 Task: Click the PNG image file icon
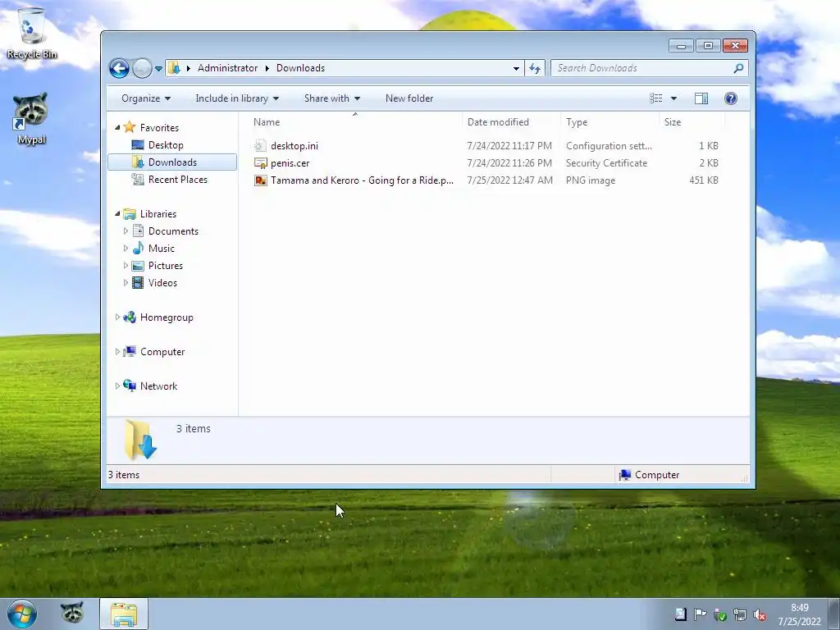260,180
